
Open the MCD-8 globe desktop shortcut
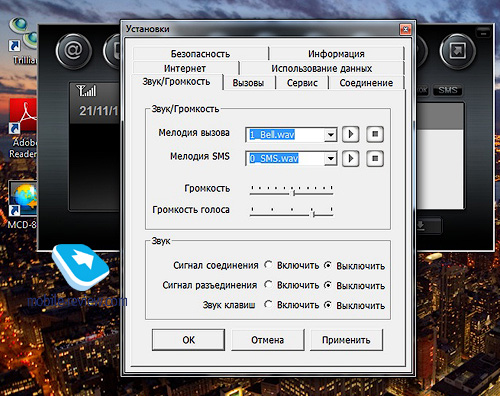[23, 205]
